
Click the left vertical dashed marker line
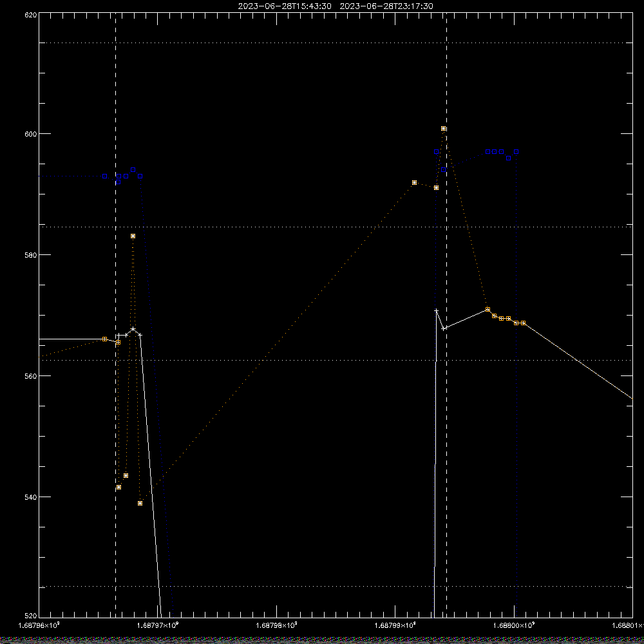(115, 315)
